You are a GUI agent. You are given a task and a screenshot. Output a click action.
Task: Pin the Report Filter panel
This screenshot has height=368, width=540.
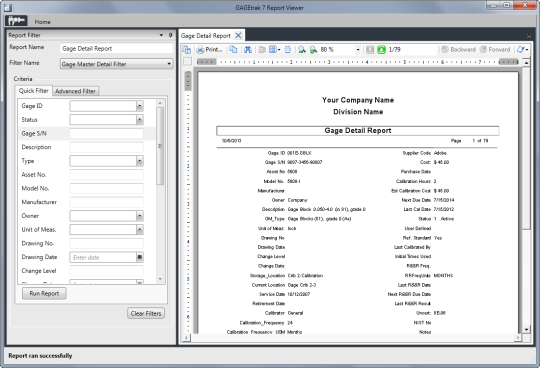(170, 35)
